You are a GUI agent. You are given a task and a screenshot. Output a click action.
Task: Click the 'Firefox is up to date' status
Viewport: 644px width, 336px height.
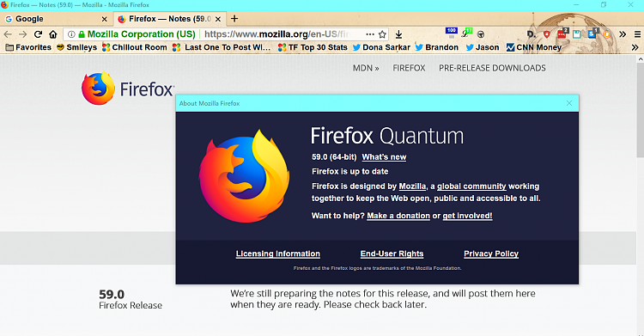point(350,172)
